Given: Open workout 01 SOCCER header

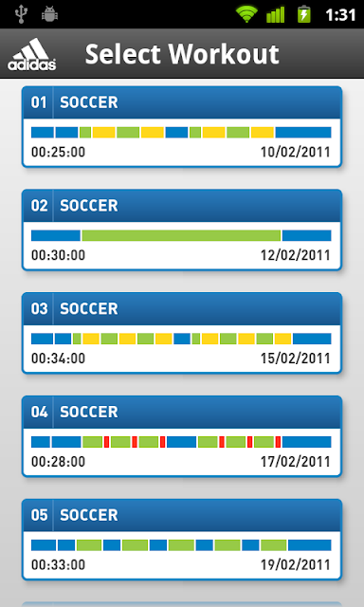Looking at the screenshot, I should point(182,102).
